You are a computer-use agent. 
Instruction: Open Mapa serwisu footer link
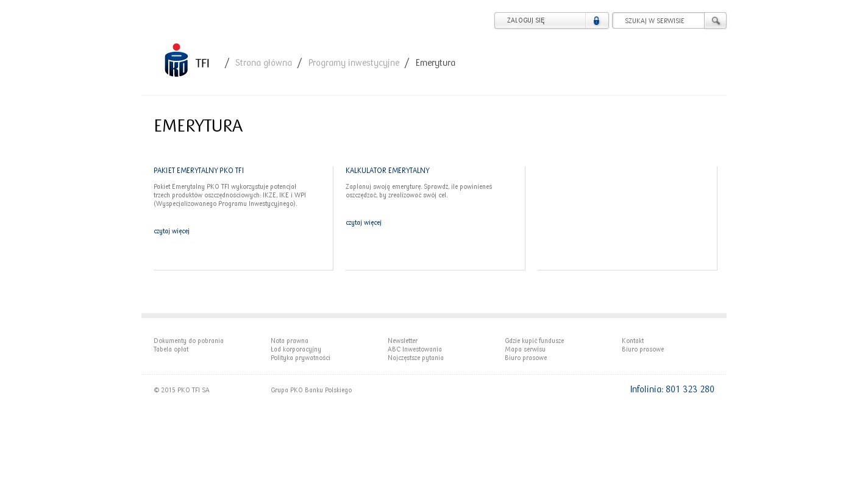[525, 350]
